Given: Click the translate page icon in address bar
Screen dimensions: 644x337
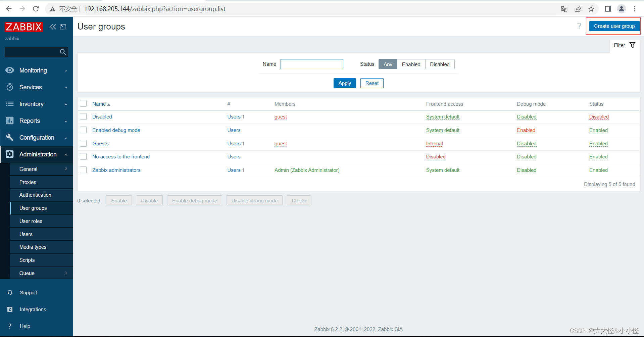Looking at the screenshot, I should 564,9.
